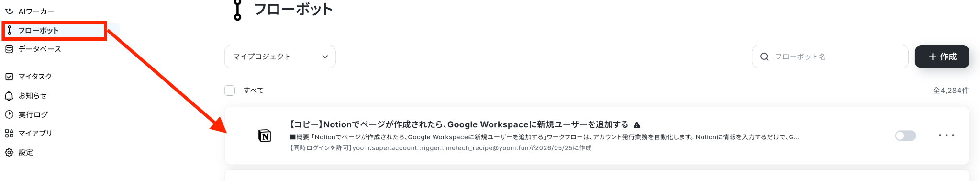The height and width of the screenshot is (181, 980).
Task: Toggle the Notion flowbot on/off switch
Action: (905, 136)
